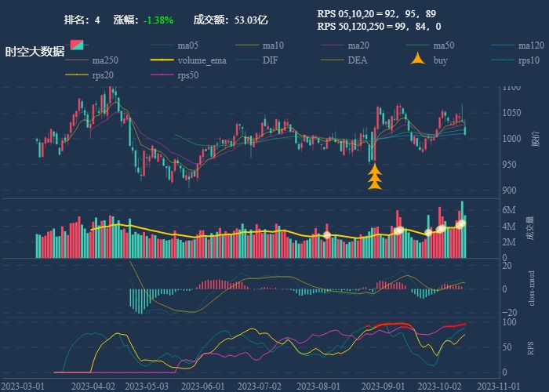Click the green -1.38% change value
The image size is (549, 392).
click(158, 20)
